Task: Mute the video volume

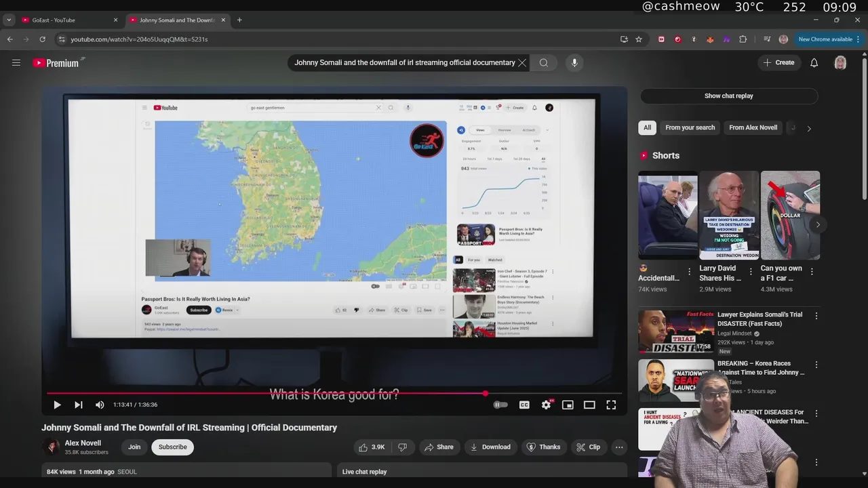Action: [x=100, y=405]
